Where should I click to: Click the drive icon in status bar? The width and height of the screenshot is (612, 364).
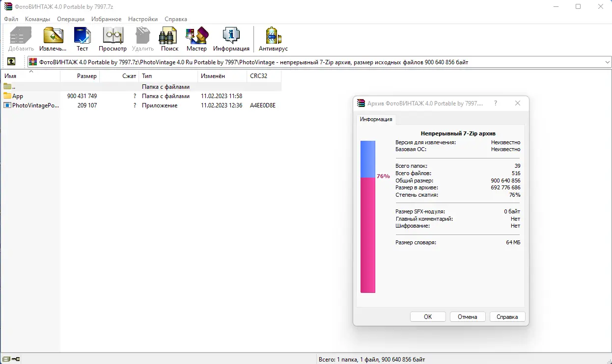click(6, 359)
